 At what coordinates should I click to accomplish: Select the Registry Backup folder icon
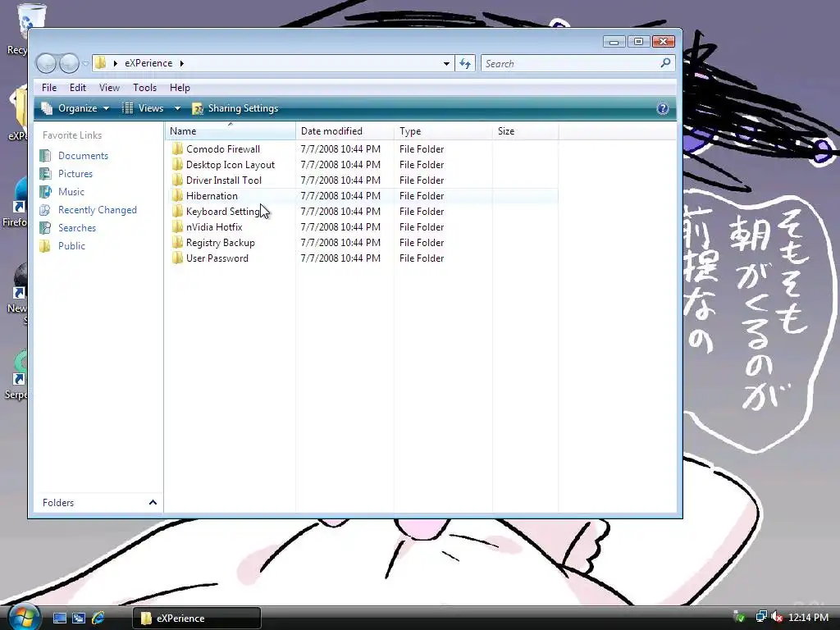pos(177,242)
